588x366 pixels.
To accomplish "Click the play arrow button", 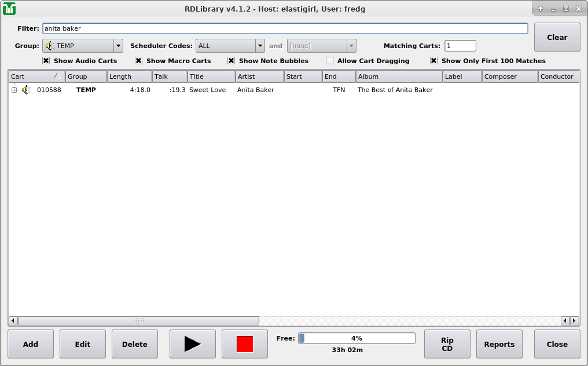I will [x=192, y=344].
